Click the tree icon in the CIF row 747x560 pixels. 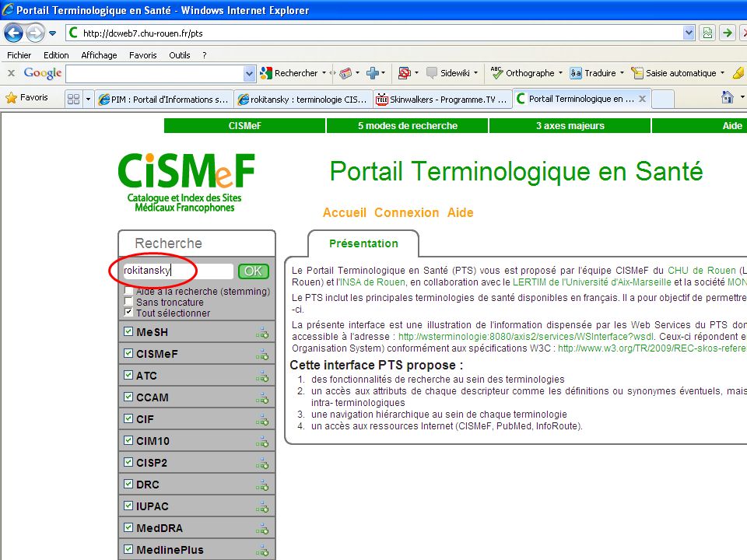coord(262,421)
